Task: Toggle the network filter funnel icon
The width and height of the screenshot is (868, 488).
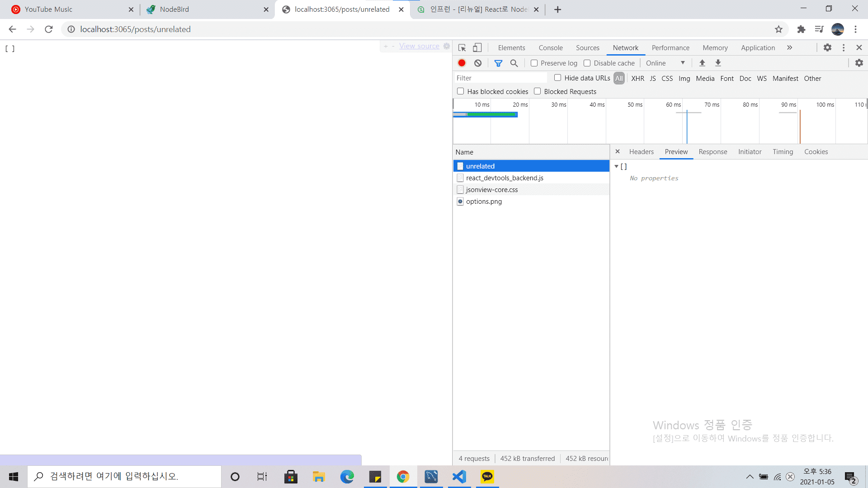Action: pyautogui.click(x=498, y=63)
